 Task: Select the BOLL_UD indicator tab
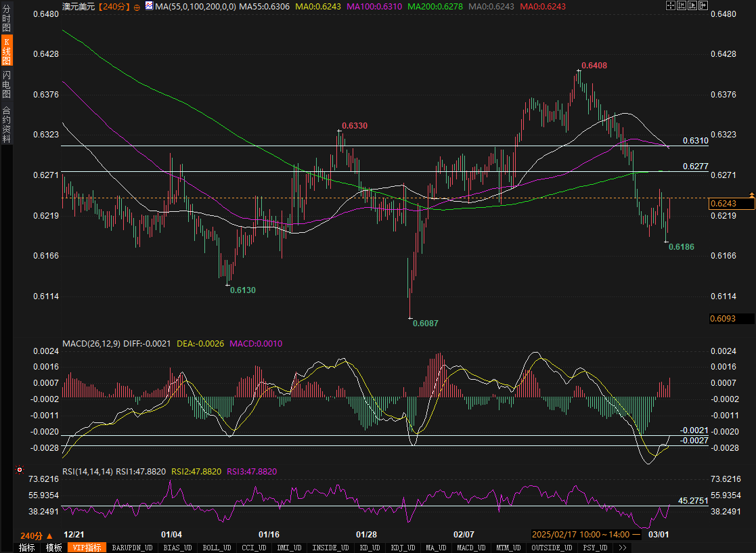coord(217,548)
